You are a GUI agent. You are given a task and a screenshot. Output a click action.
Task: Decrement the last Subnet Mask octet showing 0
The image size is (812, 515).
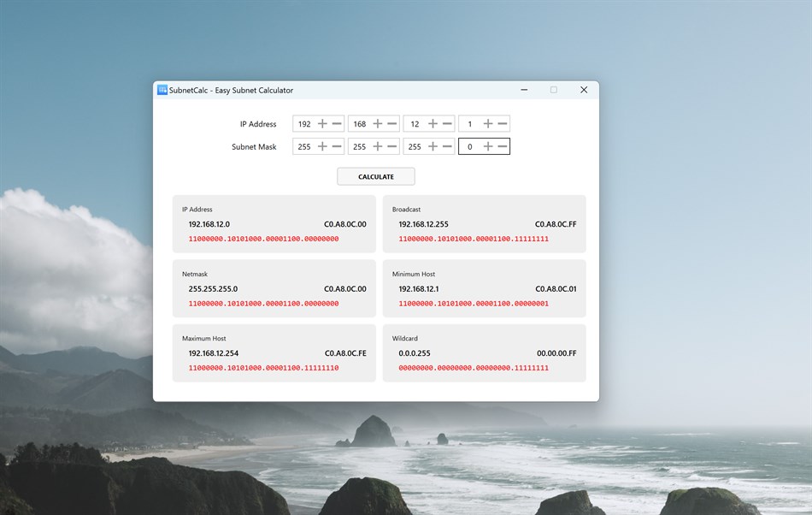click(x=503, y=146)
